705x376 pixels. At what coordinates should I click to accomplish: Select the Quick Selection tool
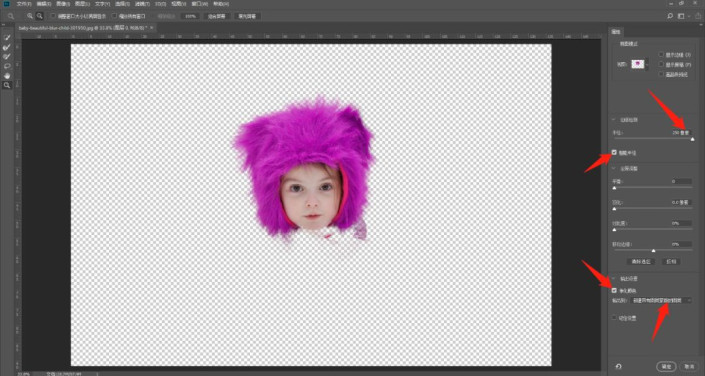[x=7, y=37]
